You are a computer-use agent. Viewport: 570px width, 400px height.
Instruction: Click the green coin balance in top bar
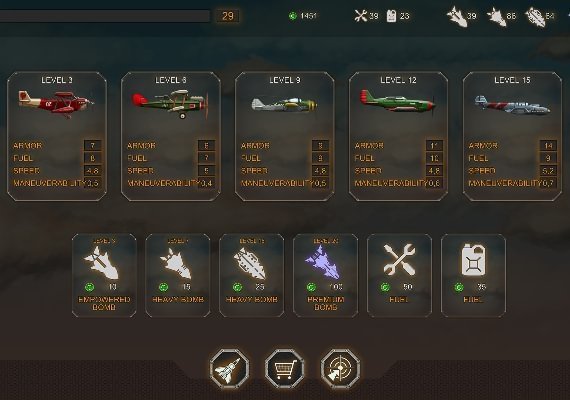(303, 16)
